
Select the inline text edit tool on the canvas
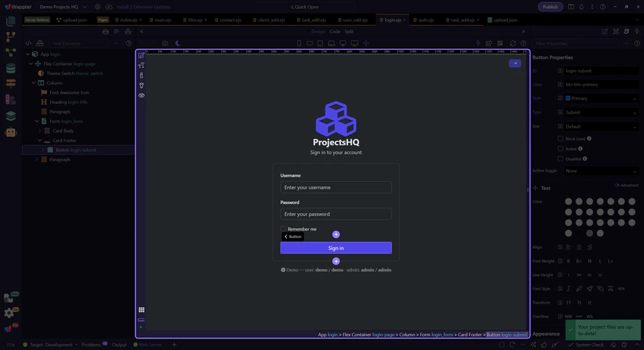142,55
